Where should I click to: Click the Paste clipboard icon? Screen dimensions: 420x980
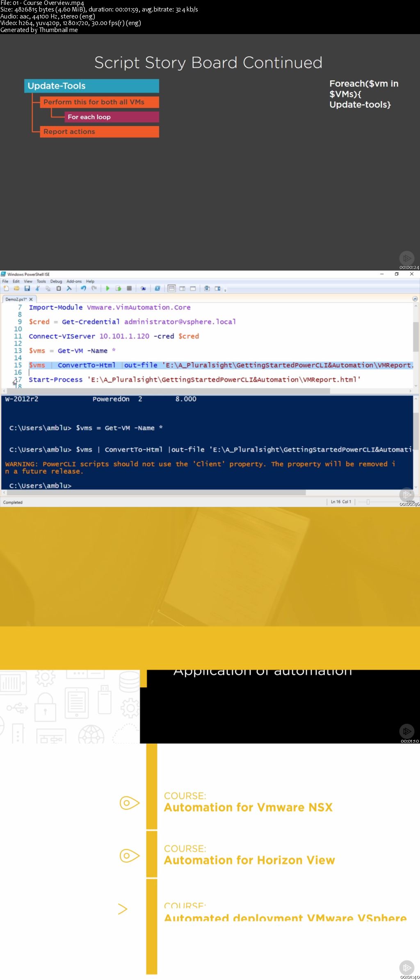[59, 288]
